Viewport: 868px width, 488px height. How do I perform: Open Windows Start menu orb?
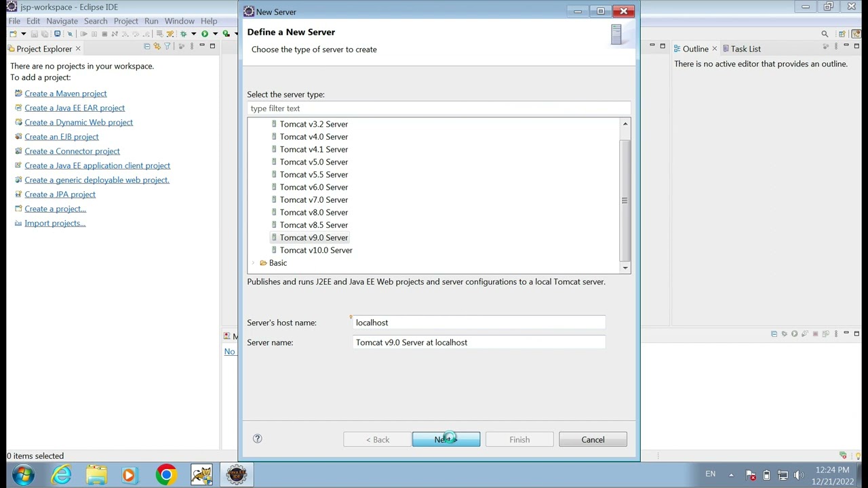(x=23, y=474)
